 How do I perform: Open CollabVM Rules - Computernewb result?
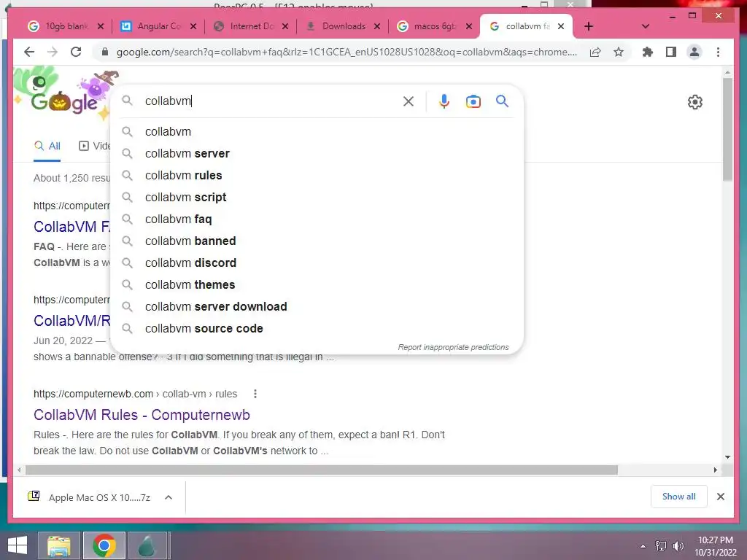point(142,415)
